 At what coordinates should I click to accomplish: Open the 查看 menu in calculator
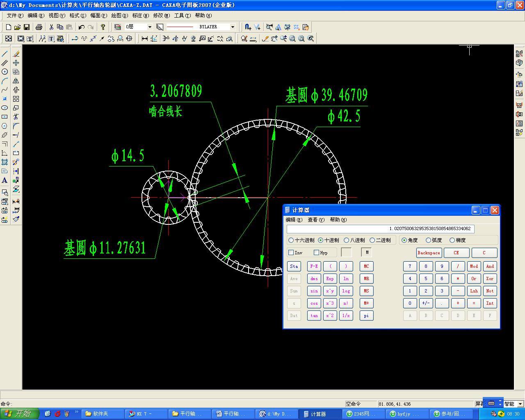tap(316, 220)
